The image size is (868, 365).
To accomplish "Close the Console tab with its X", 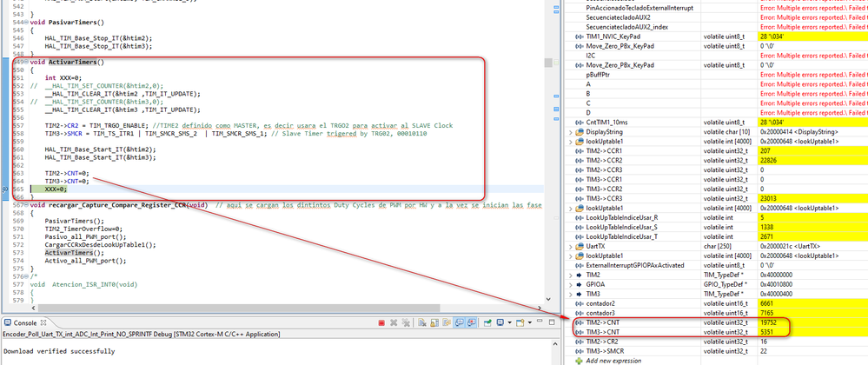I will (44, 323).
